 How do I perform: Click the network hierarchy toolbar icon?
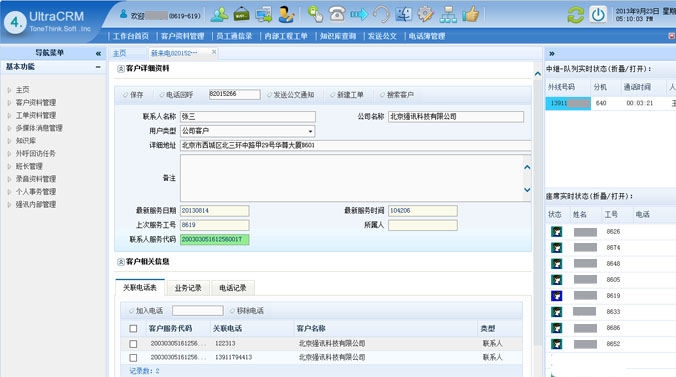click(448, 15)
